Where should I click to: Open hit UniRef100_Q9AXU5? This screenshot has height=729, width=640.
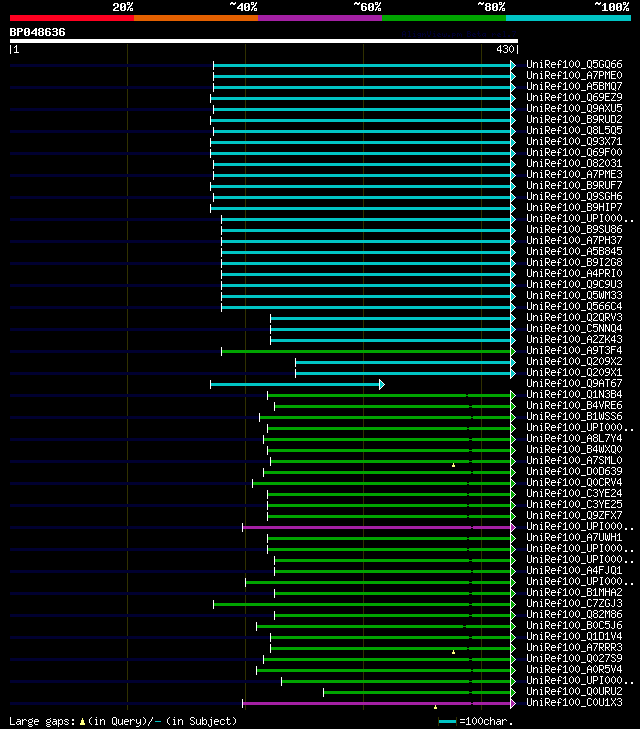point(574,108)
